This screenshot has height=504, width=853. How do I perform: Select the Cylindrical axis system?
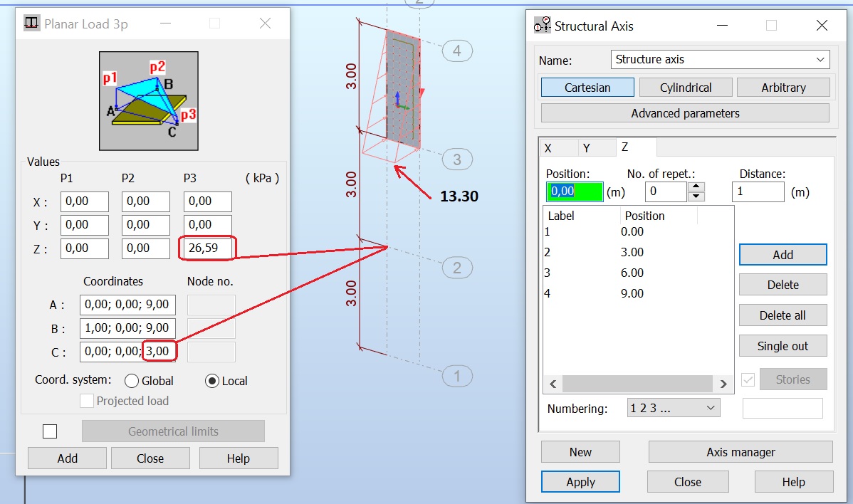click(x=686, y=87)
